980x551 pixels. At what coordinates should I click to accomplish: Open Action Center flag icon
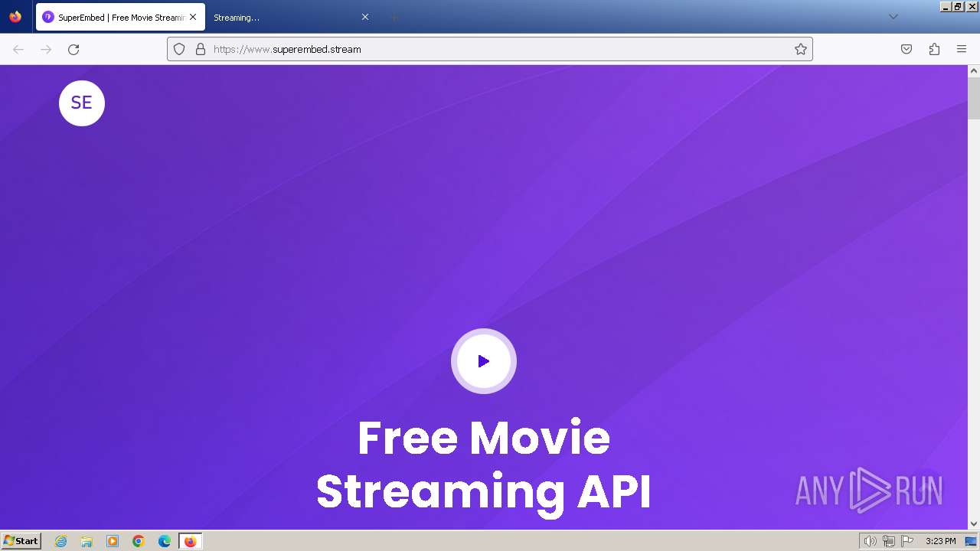click(907, 541)
